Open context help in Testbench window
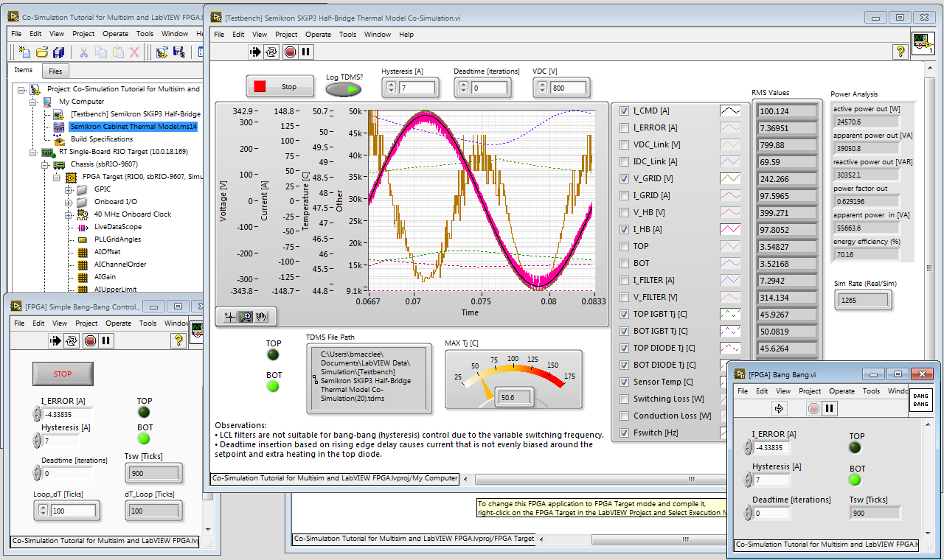This screenshot has height=560, width=944. tap(900, 52)
